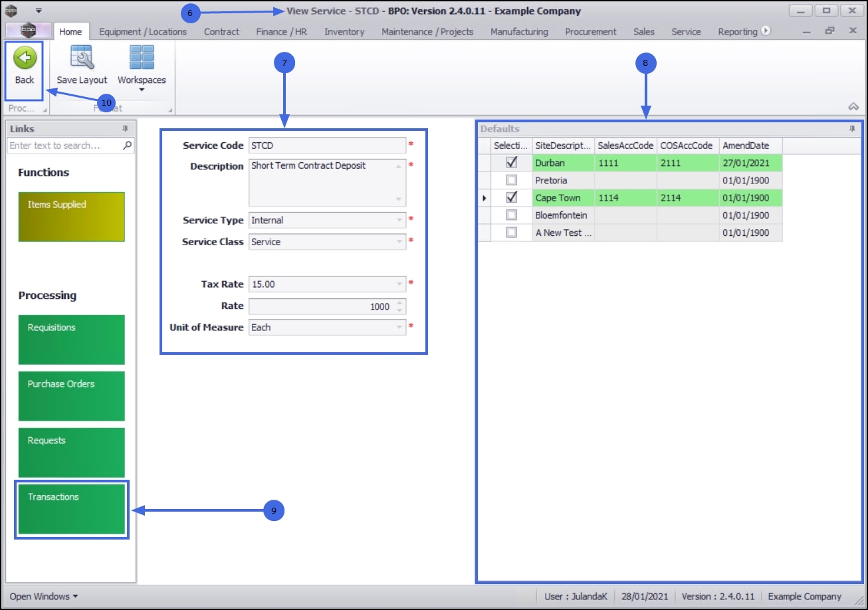Viewport: 868px width, 610px height.
Task: Pin the Defaults panel
Action: point(852,129)
